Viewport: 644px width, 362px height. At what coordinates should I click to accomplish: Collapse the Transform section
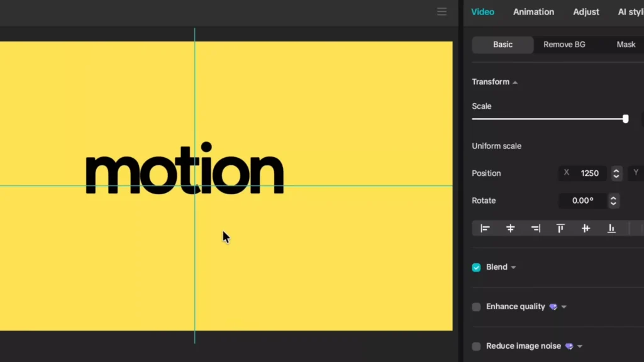click(x=514, y=82)
